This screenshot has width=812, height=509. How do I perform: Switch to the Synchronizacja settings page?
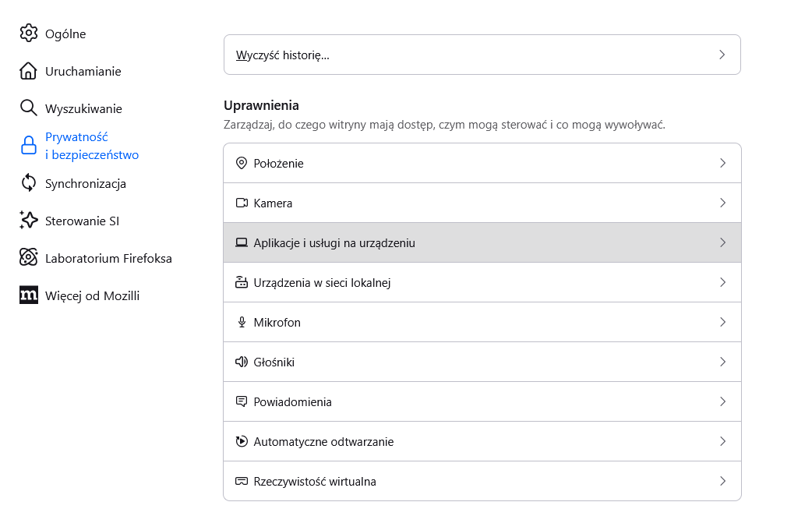coord(85,184)
